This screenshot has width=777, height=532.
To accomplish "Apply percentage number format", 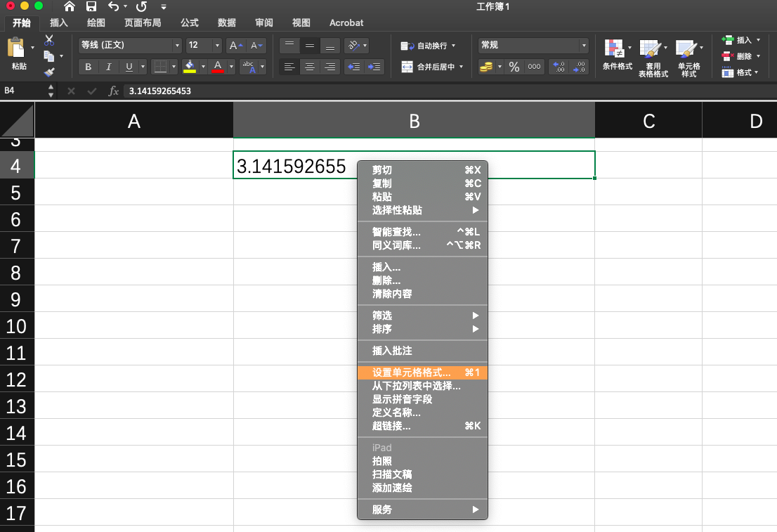I will pos(513,65).
